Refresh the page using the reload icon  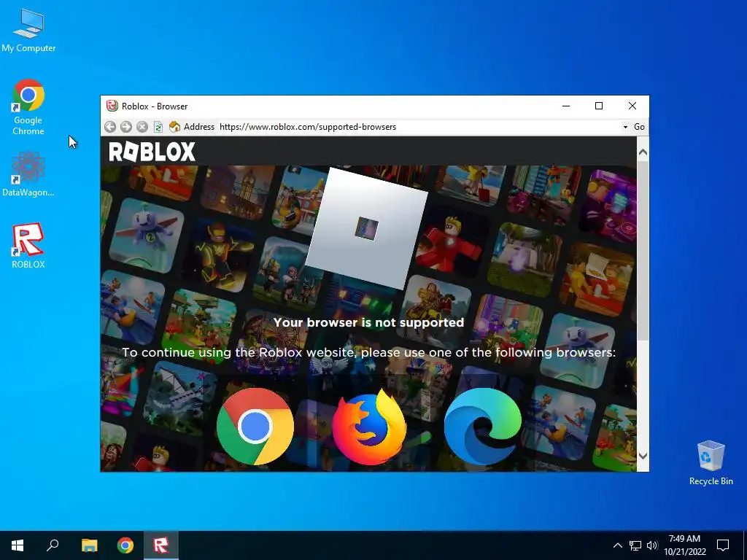(x=158, y=127)
